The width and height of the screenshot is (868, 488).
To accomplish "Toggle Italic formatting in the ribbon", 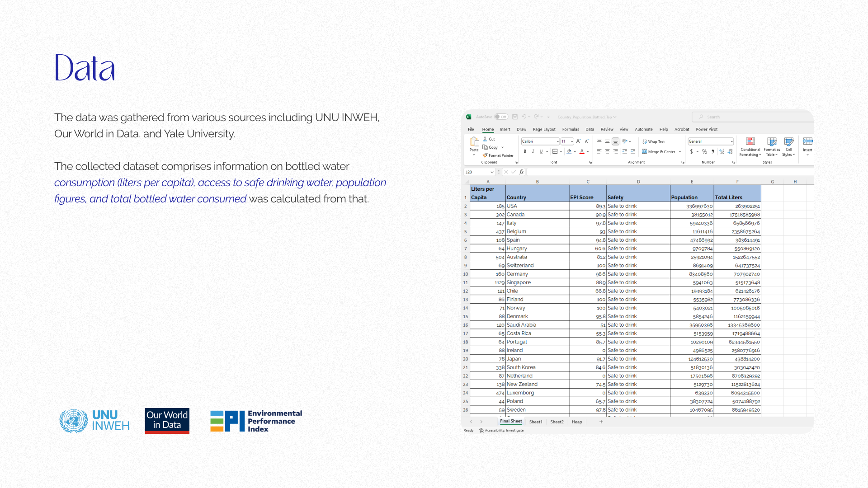I will (x=533, y=152).
